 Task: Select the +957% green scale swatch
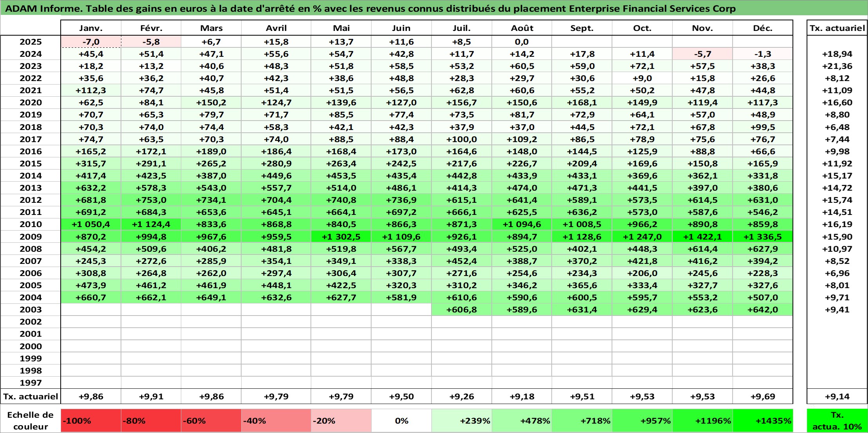coord(642,421)
